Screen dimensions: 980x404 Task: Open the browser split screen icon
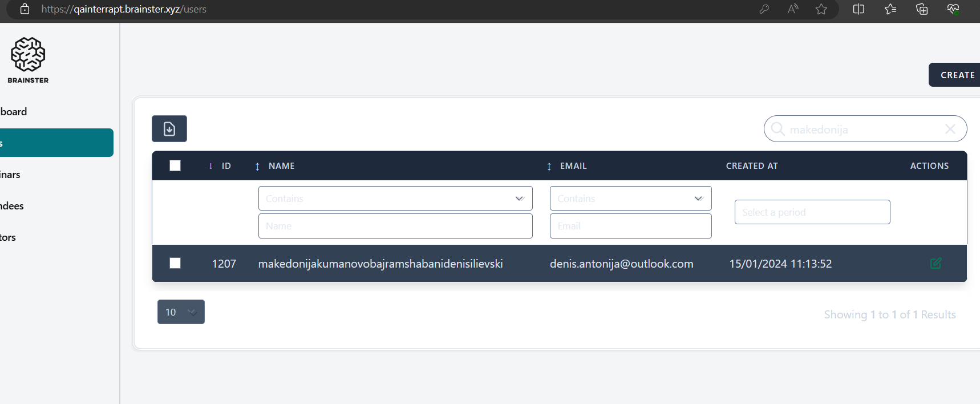tap(858, 9)
